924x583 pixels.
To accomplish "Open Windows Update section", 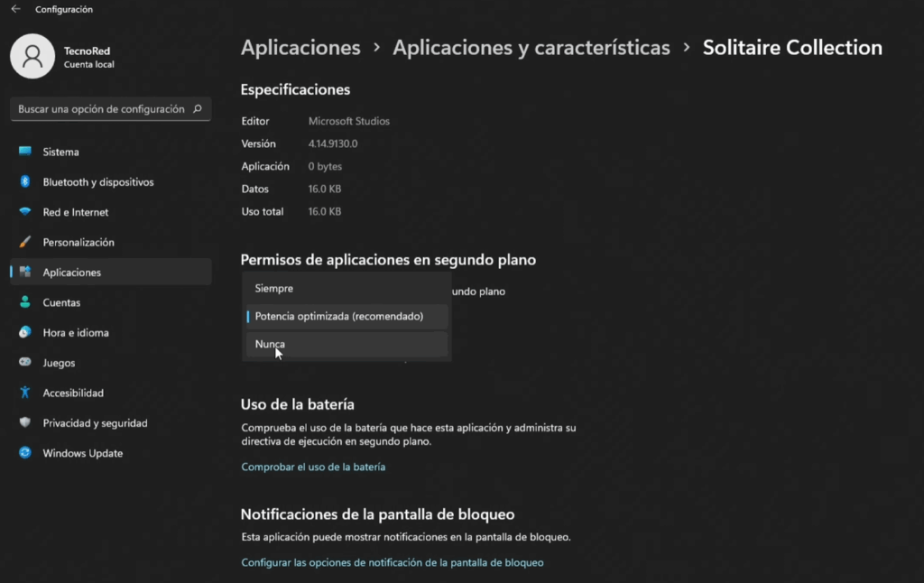I will 111,453.
